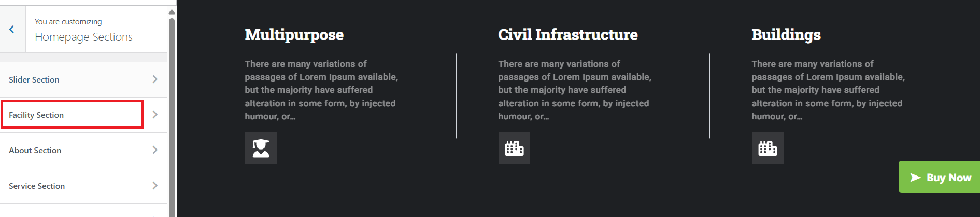Image resolution: width=980 pixels, height=217 pixels.
Task: Expand Facility Section using its chevron arrow
Action: point(155,115)
